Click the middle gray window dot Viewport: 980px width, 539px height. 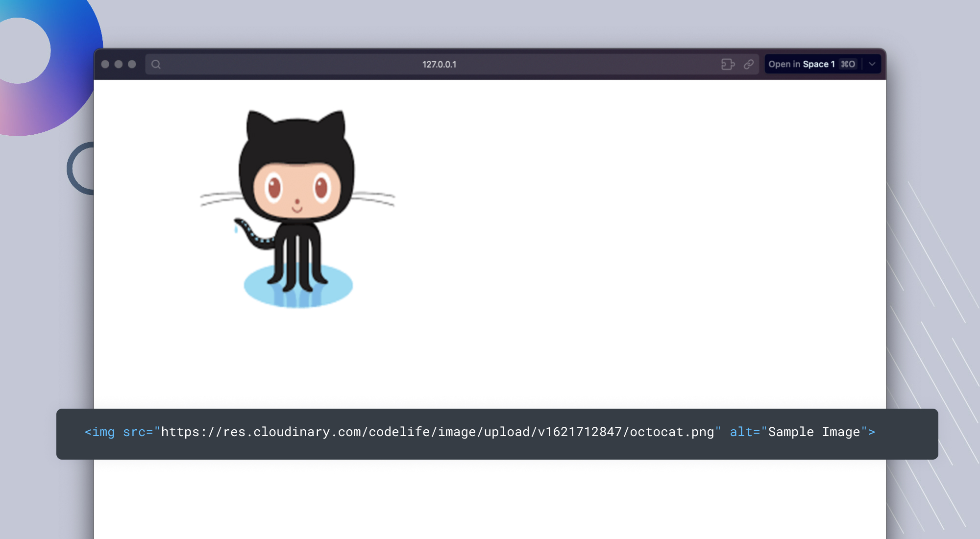tap(119, 64)
